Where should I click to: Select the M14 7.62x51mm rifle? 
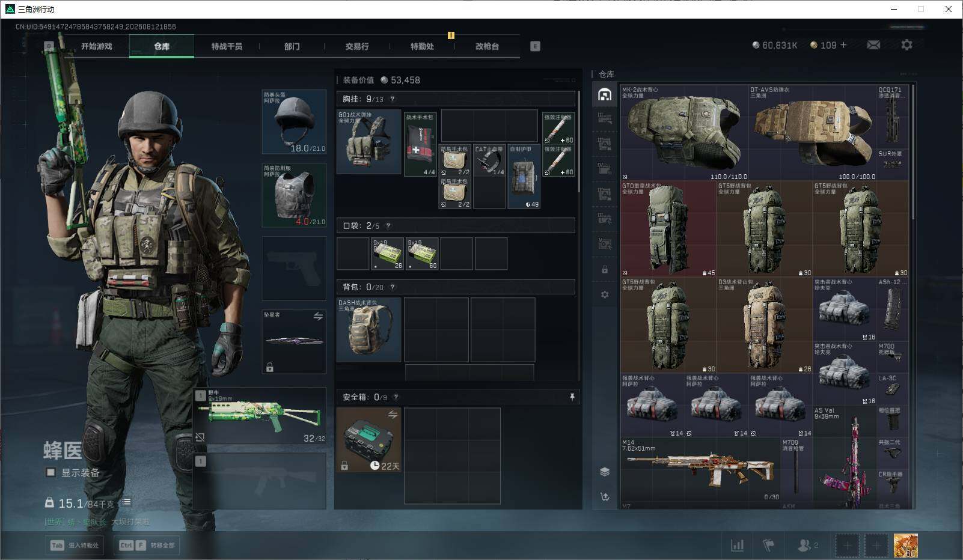tap(700, 469)
